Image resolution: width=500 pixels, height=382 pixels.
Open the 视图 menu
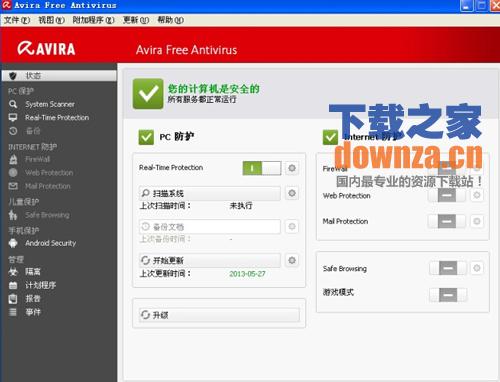click(x=51, y=20)
